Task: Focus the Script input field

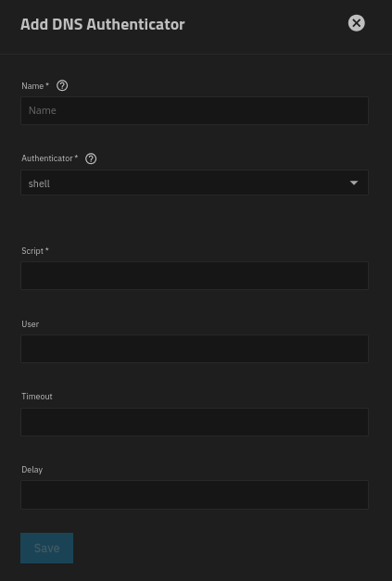Action: (195, 276)
